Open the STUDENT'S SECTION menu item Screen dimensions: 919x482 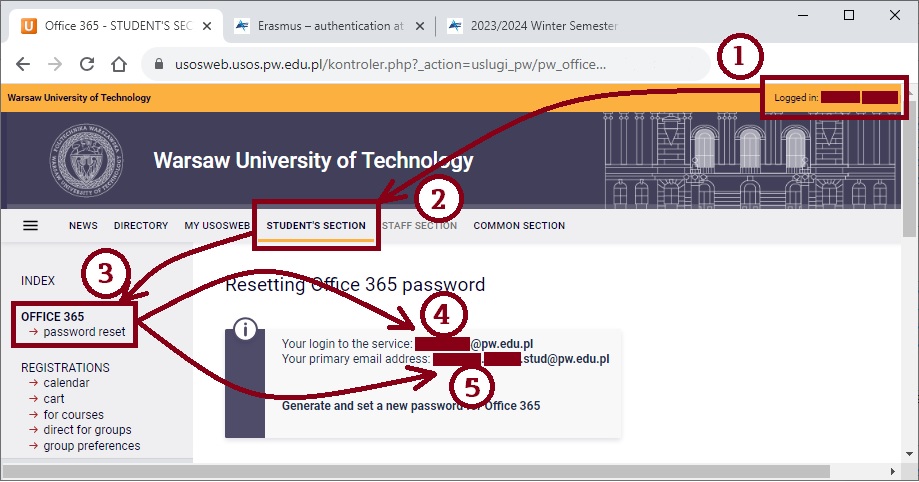(316, 226)
